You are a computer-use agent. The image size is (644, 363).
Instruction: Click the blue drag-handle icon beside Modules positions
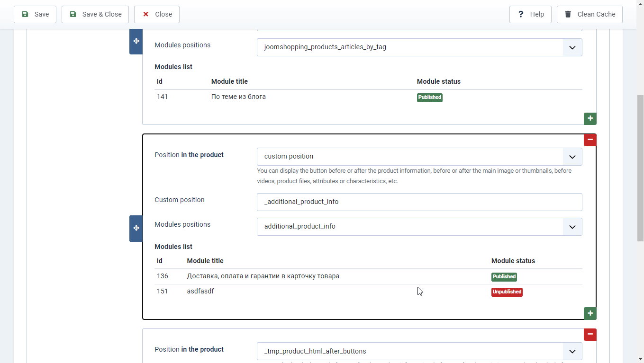pyautogui.click(x=136, y=41)
